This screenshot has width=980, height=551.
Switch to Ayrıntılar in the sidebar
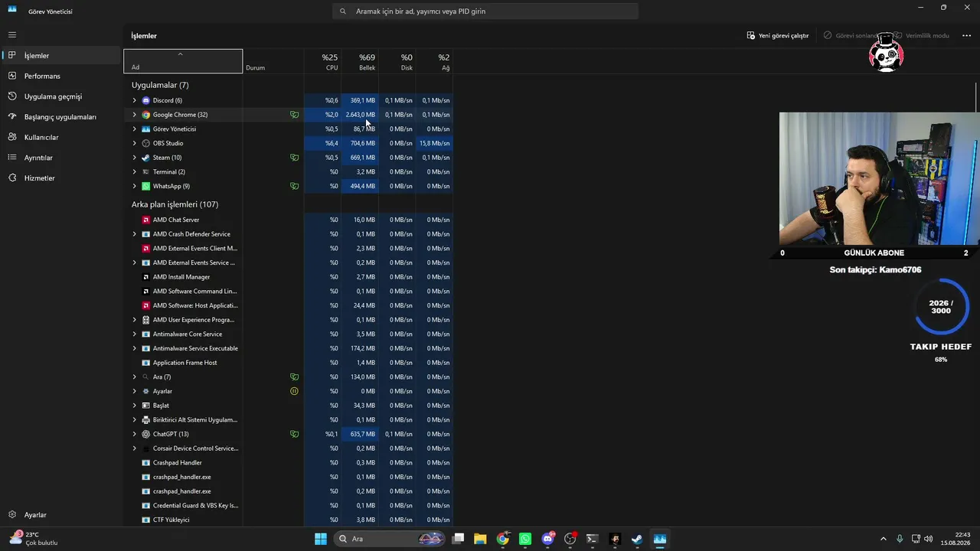tap(61, 158)
